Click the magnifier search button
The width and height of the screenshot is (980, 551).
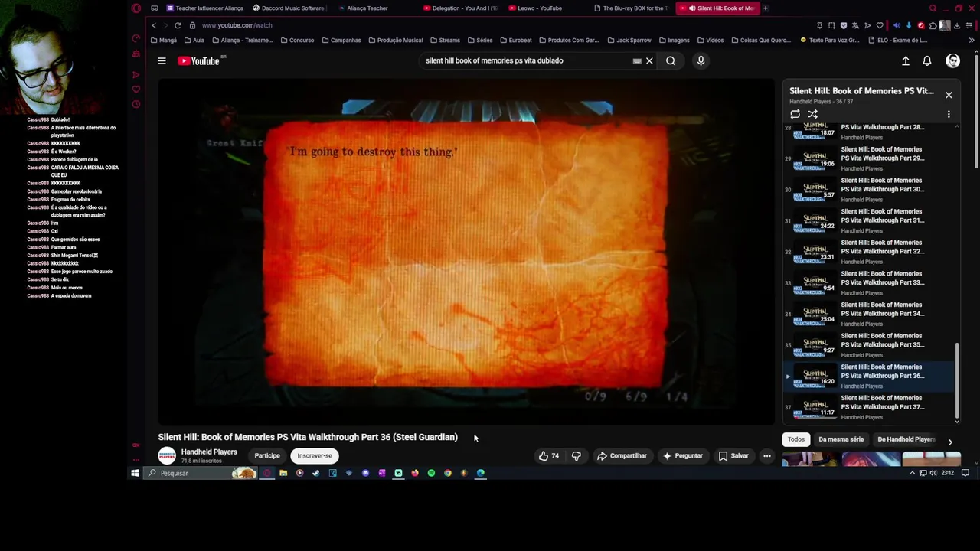point(671,61)
